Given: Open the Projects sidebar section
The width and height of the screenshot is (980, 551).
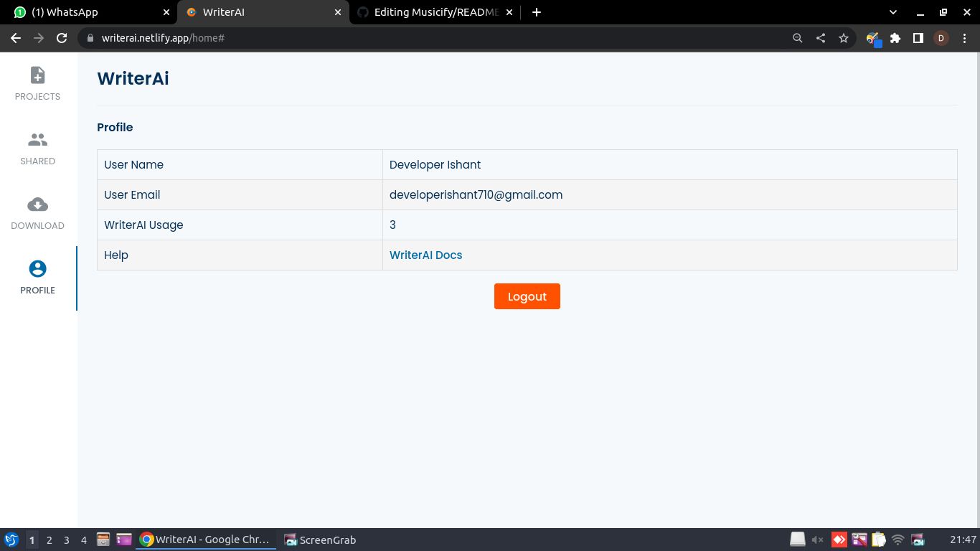Looking at the screenshot, I should (x=37, y=84).
